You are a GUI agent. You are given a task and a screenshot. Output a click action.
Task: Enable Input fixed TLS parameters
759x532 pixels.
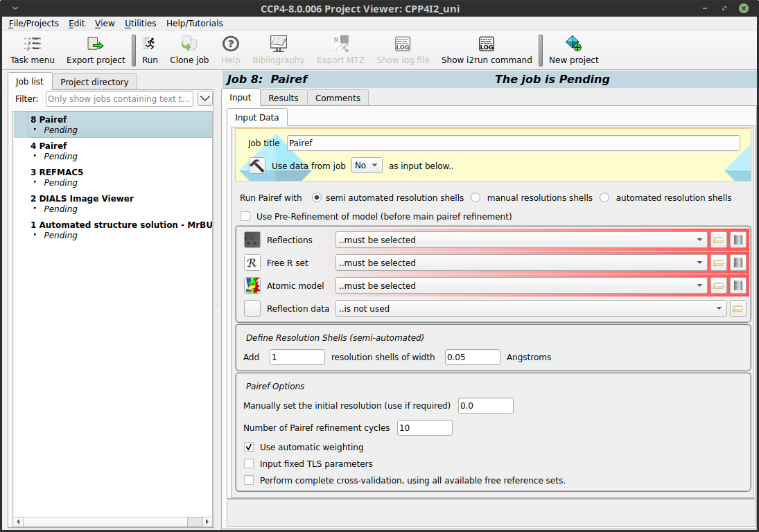[249, 463]
